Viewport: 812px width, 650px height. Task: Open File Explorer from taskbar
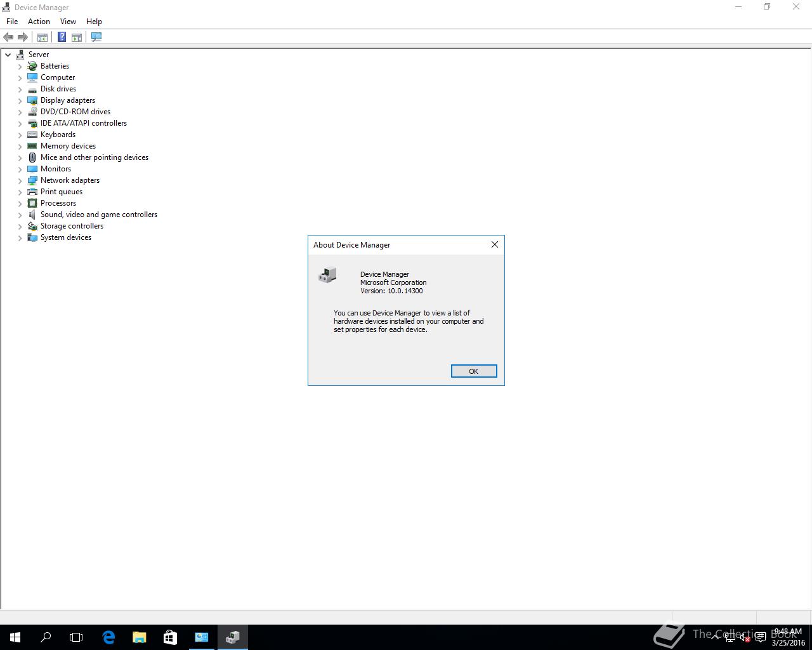point(139,637)
